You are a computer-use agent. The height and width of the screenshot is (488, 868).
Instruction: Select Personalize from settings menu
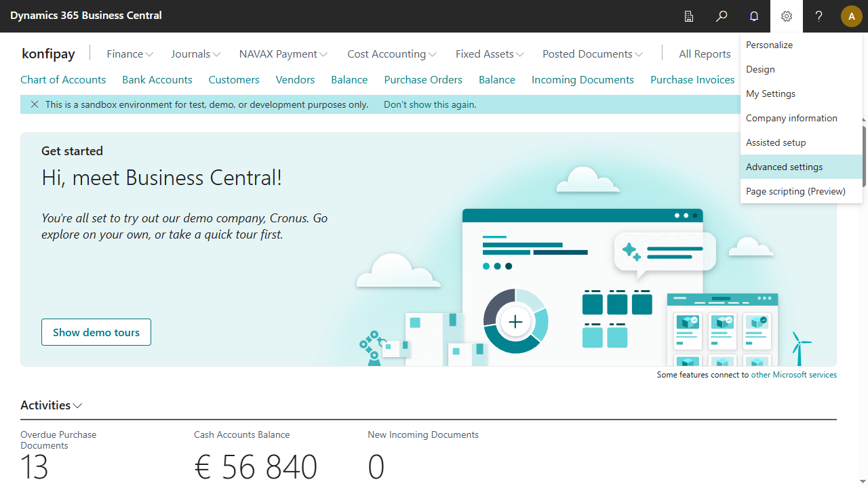[802, 45]
